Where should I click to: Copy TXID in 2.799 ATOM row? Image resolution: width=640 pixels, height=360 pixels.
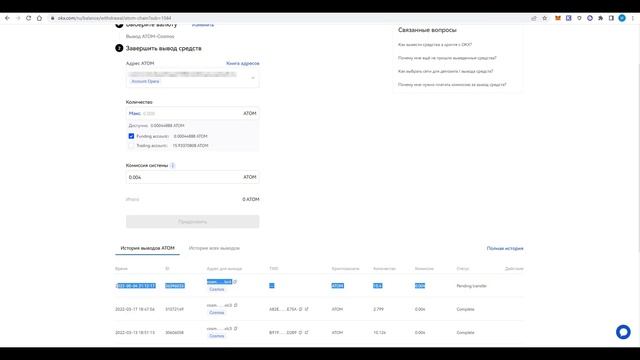pyautogui.click(x=300, y=309)
